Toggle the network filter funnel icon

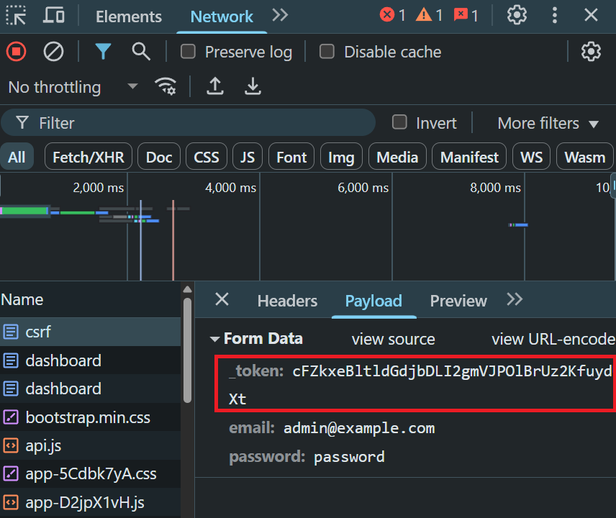pos(103,52)
